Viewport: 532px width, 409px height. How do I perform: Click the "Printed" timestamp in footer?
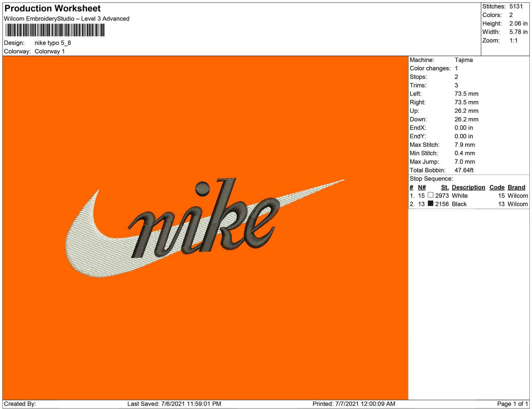[354, 404]
